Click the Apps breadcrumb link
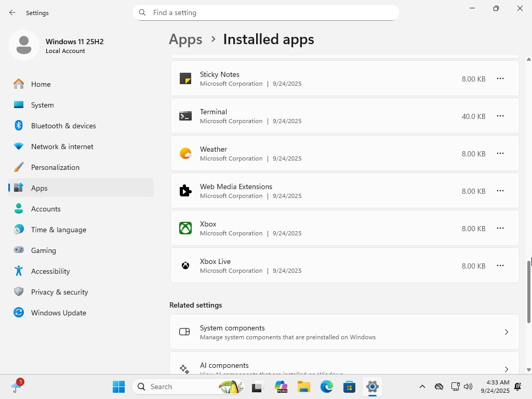Image resolution: width=532 pixels, height=399 pixels. (x=185, y=39)
